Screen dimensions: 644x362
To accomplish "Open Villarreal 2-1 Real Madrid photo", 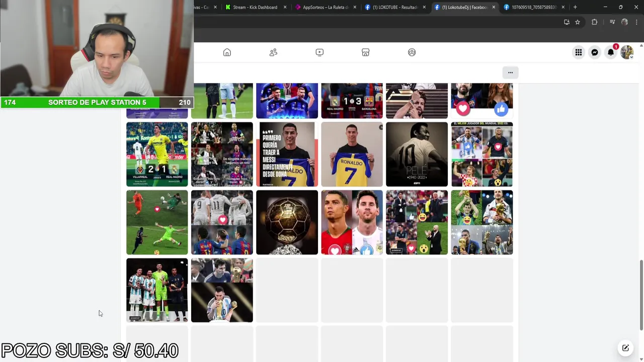I will 157,154.
